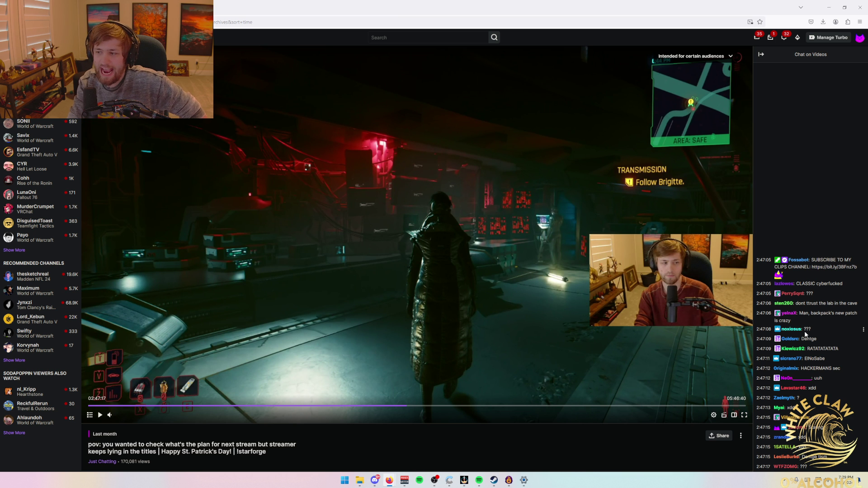
Task: Click the Clip creation icon in the player
Action: coord(724,415)
